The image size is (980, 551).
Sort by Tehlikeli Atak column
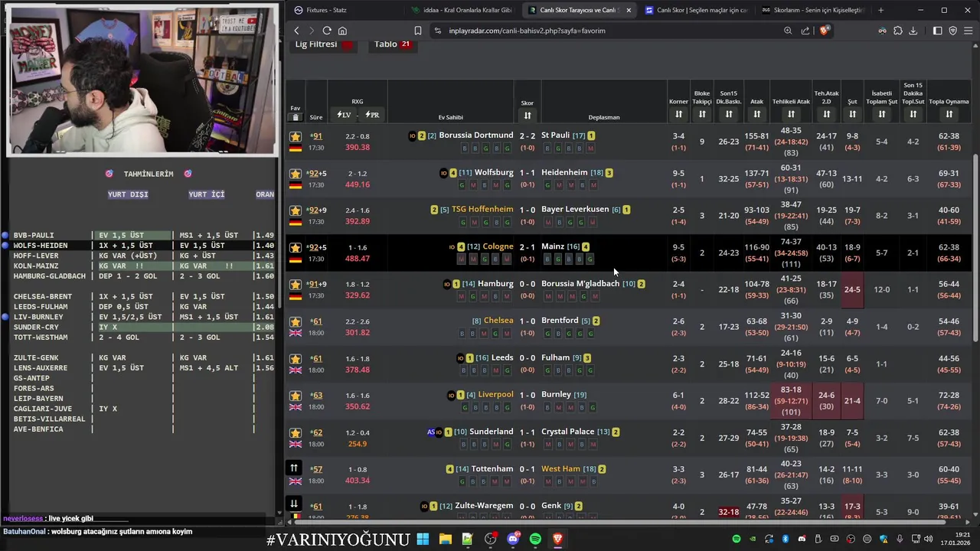(x=791, y=114)
